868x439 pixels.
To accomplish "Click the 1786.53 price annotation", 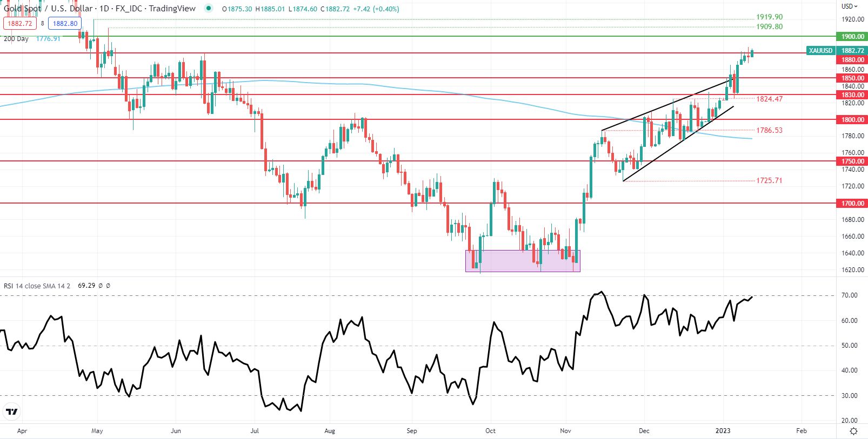I will (769, 131).
